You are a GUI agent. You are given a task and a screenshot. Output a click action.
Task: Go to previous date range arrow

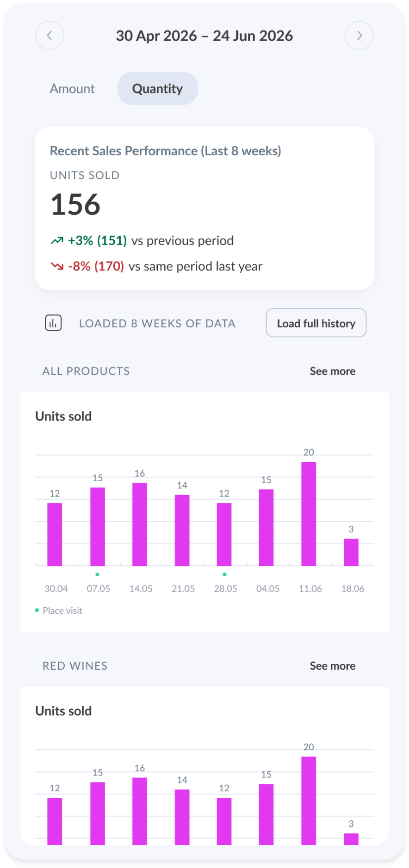50,36
